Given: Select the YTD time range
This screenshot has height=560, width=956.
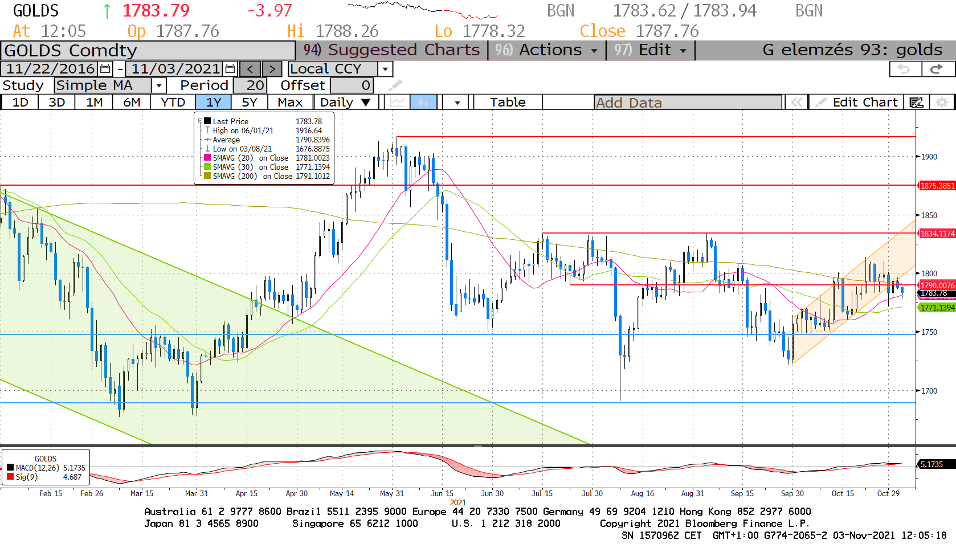Looking at the screenshot, I should tap(173, 103).
